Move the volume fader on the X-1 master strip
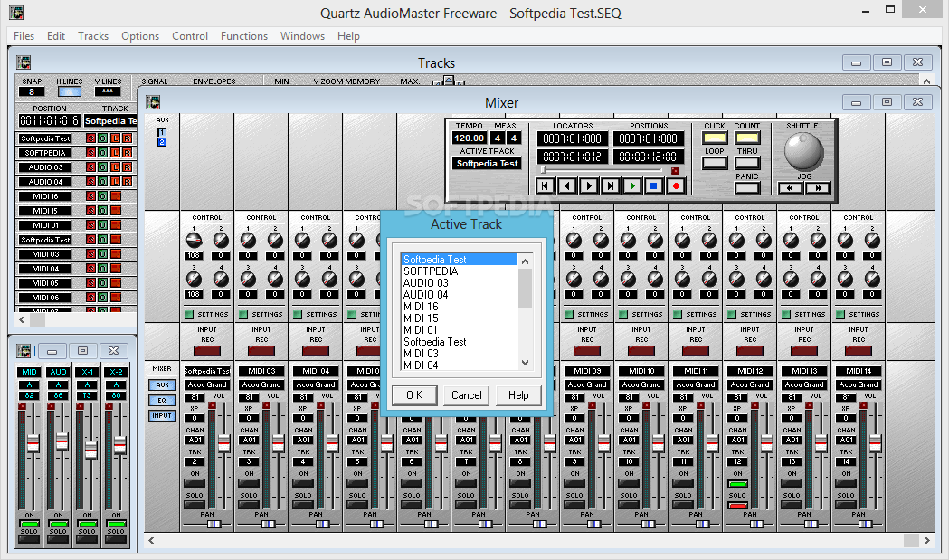The image size is (949, 560). (90, 451)
